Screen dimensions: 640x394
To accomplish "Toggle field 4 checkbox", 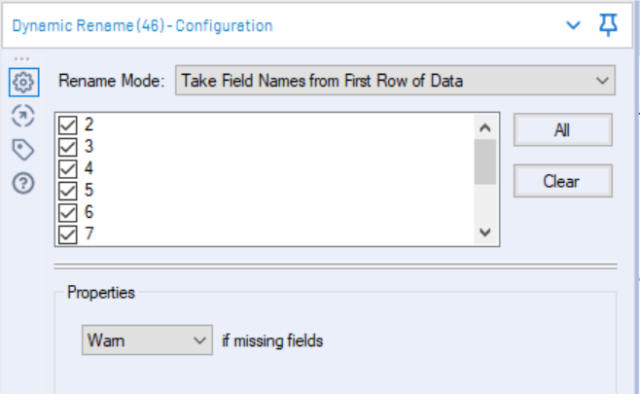I will pyautogui.click(x=68, y=169).
